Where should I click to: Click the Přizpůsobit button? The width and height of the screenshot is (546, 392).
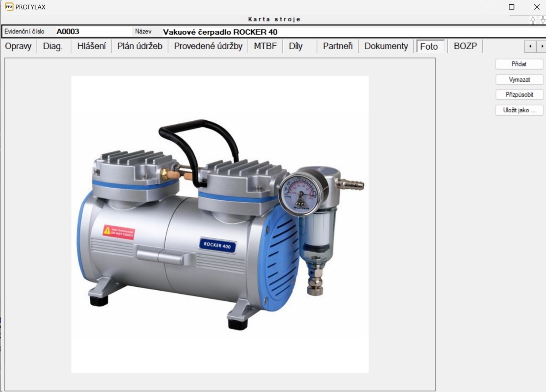pos(519,95)
